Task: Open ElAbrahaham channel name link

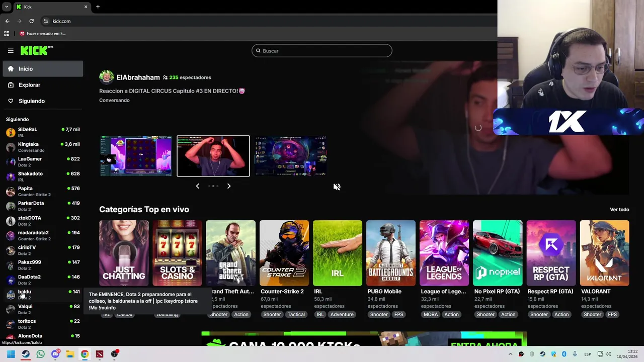Action: click(x=138, y=77)
